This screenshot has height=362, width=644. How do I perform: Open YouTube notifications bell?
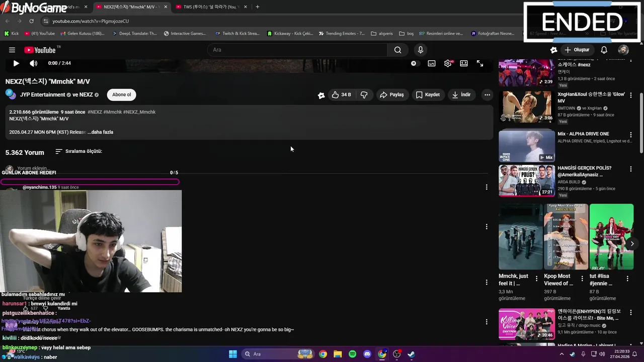(x=604, y=50)
